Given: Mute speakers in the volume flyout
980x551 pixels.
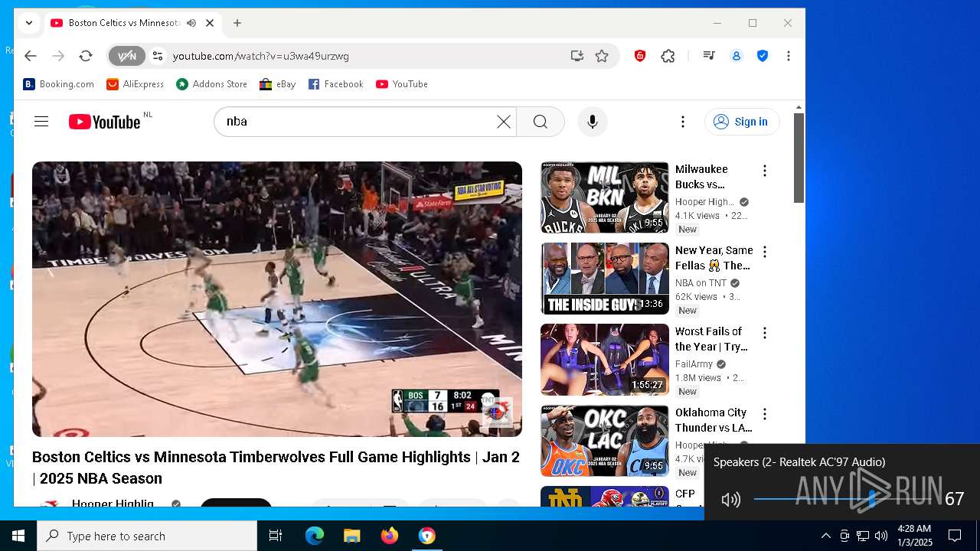Looking at the screenshot, I should [x=730, y=500].
